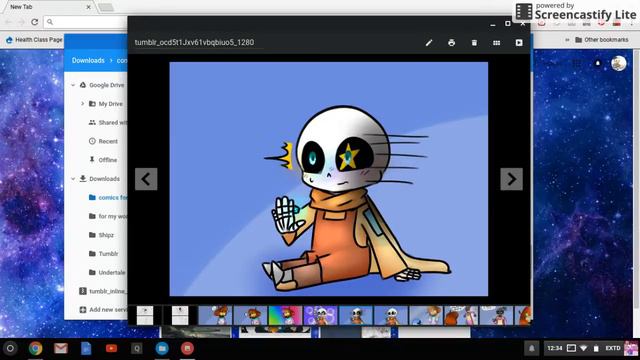Open the Tumblr folder
This screenshot has width=640, height=360.
(108, 253)
